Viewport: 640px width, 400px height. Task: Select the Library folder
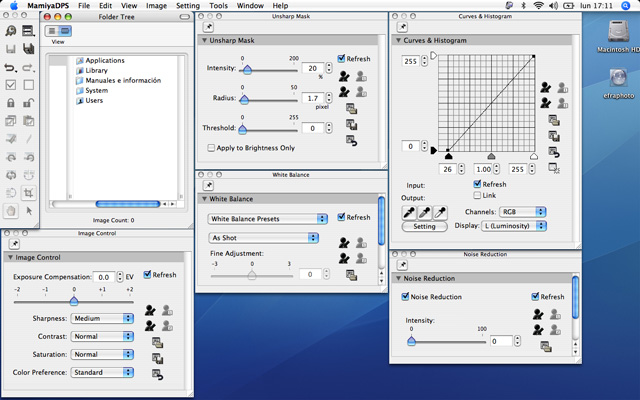coord(92,70)
